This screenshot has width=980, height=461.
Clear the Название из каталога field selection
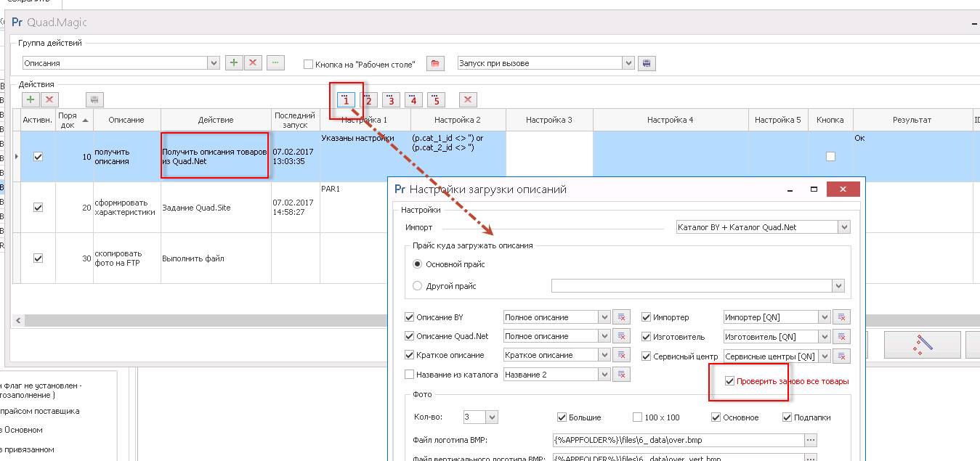[621, 374]
